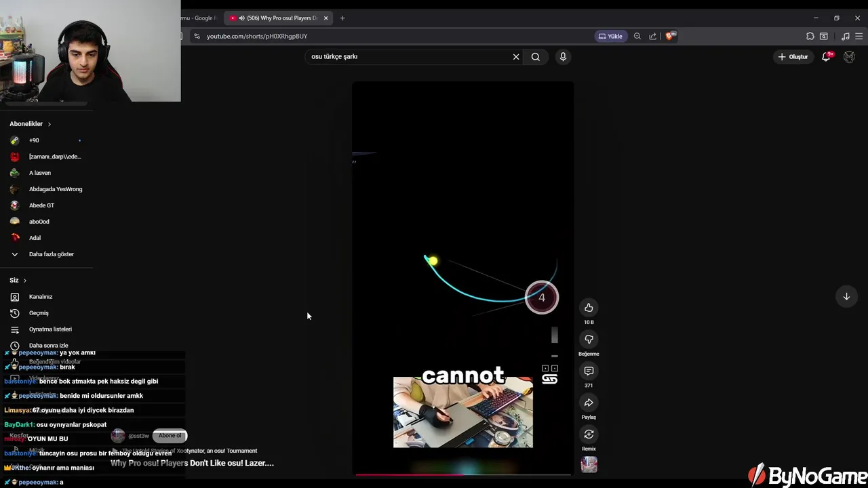Expand the Siz section chevron
The image size is (868, 488).
(25, 281)
